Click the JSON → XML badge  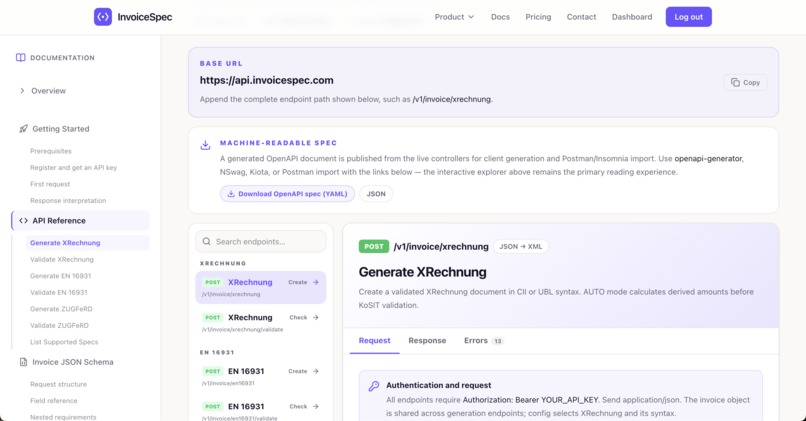pyautogui.click(x=521, y=247)
